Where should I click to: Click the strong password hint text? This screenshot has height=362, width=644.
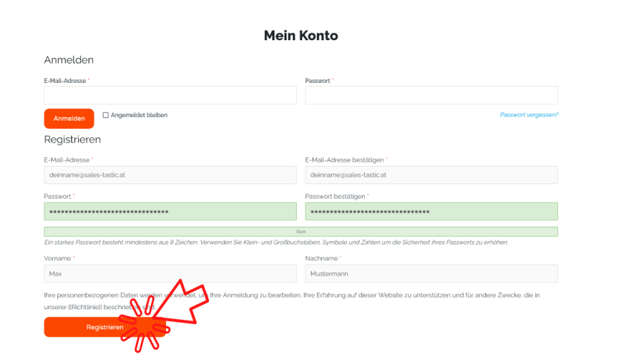[x=276, y=243]
